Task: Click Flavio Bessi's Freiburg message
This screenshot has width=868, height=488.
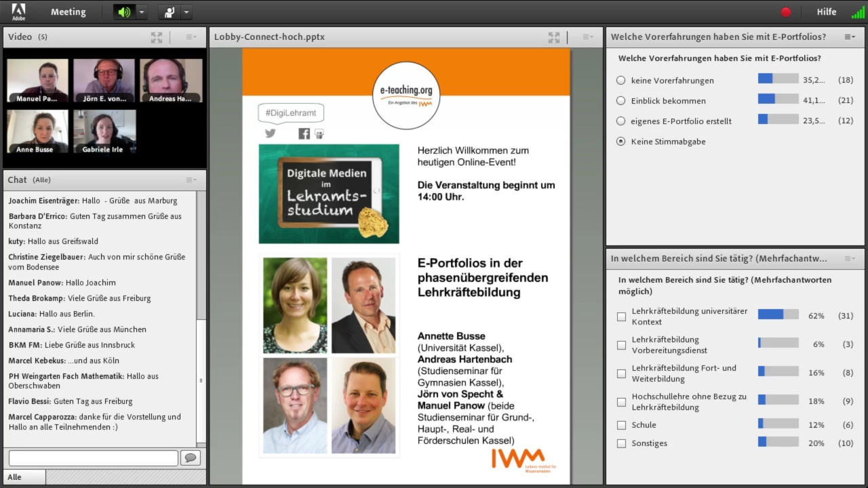Action: (71, 402)
